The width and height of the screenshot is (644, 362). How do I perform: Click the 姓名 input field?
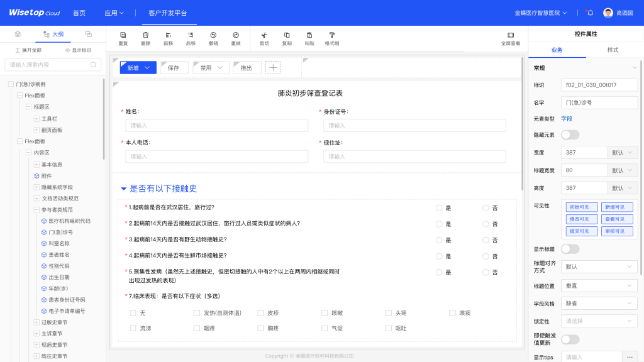point(216,126)
